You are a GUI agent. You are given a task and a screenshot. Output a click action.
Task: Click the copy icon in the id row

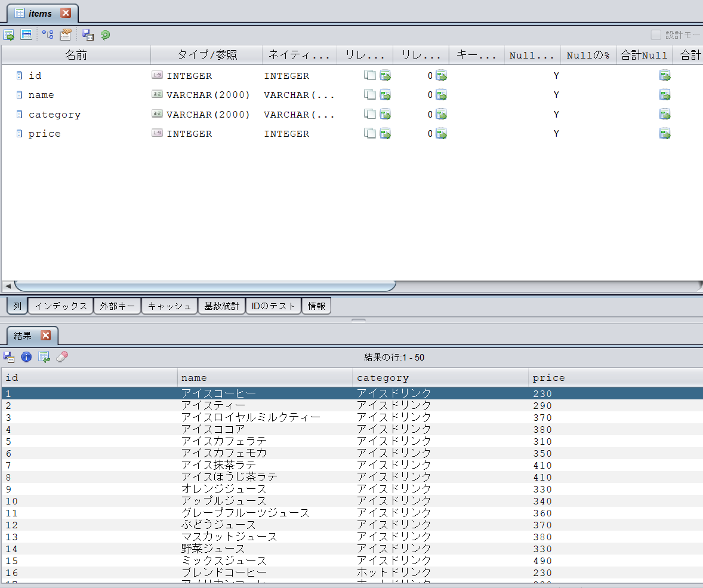tap(370, 75)
